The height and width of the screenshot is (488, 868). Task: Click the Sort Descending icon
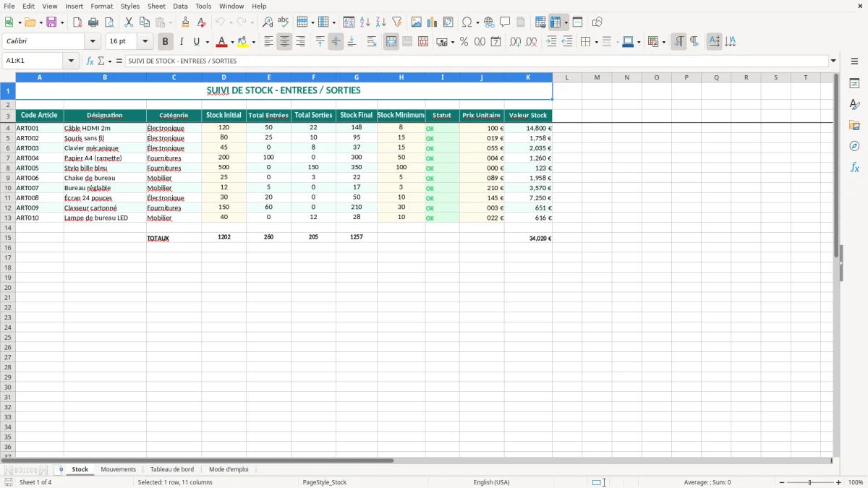pyautogui.click(x=381, y=22)
